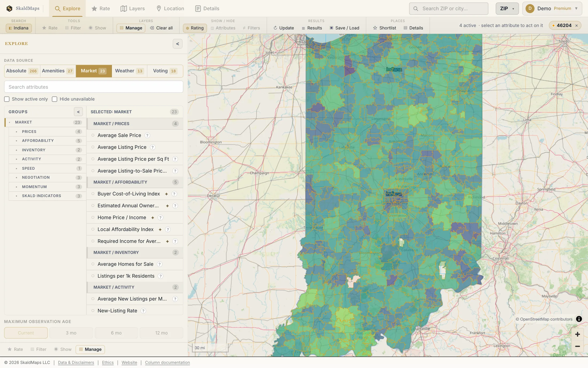Open the ZIP geography dropdown
Screen dimensions: 588x368
[507, 9]
